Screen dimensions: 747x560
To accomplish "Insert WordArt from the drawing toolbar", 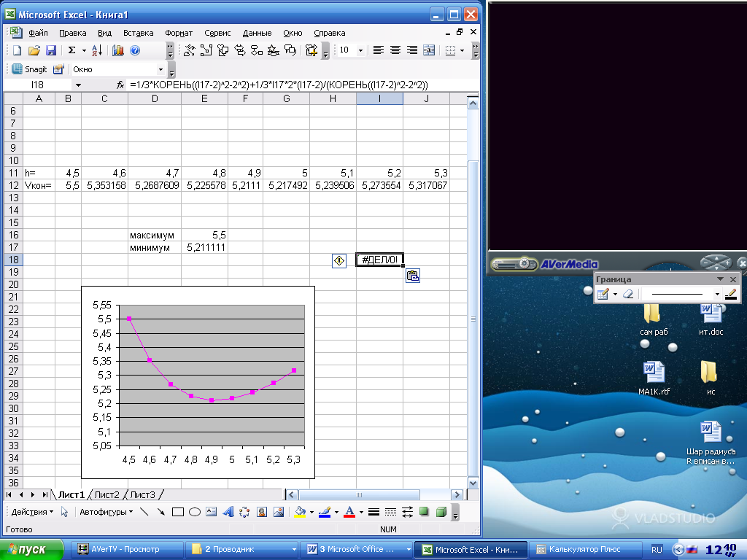I will 228,512.
